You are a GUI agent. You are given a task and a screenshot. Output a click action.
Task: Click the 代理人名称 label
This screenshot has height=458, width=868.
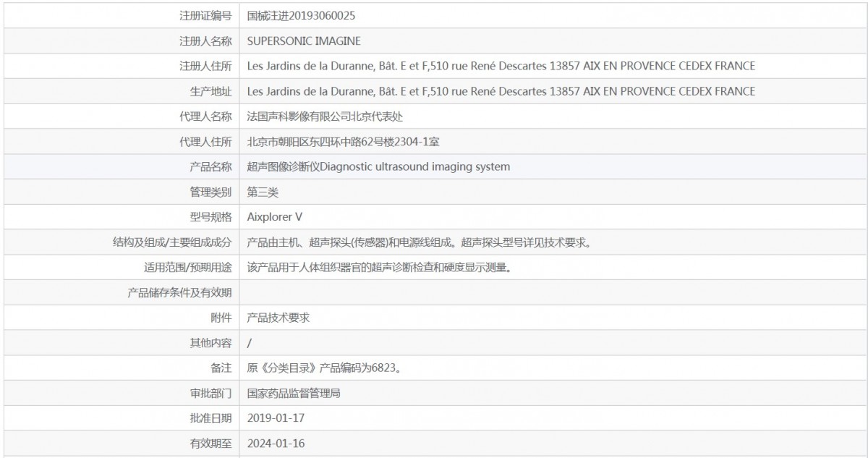(205, 116)
